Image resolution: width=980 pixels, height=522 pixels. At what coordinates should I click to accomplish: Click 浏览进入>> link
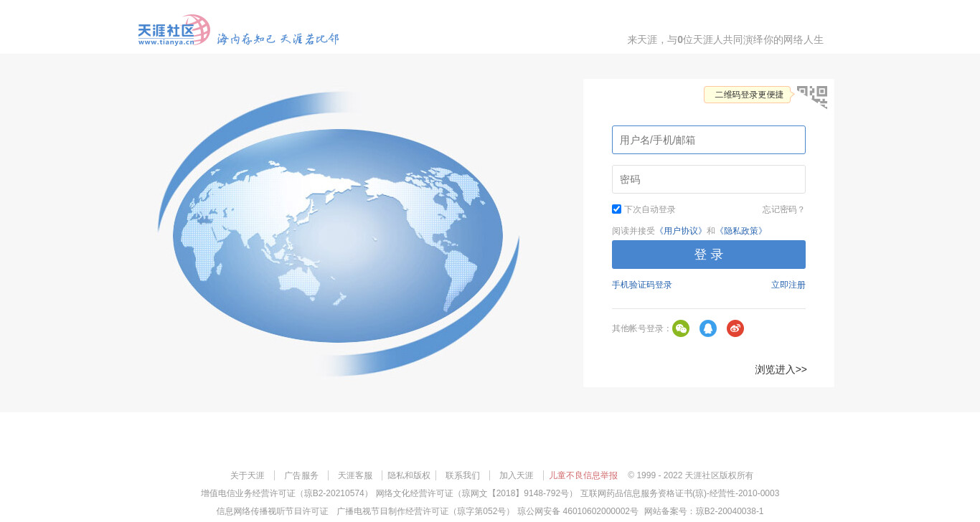tap(781, 369)
